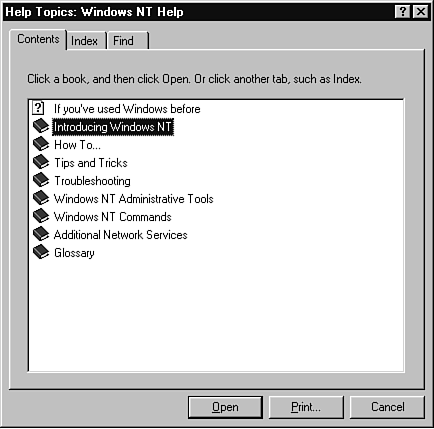Click the Print... button
Screen dimensions: 434x429
[x=306, y=407]
